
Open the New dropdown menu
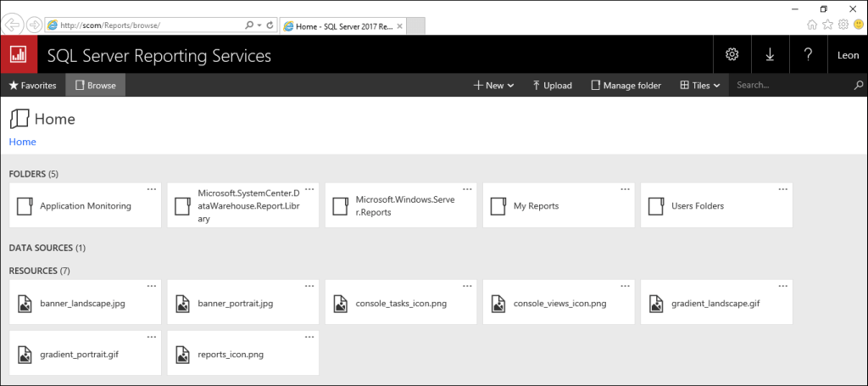[x=494, y=86]
